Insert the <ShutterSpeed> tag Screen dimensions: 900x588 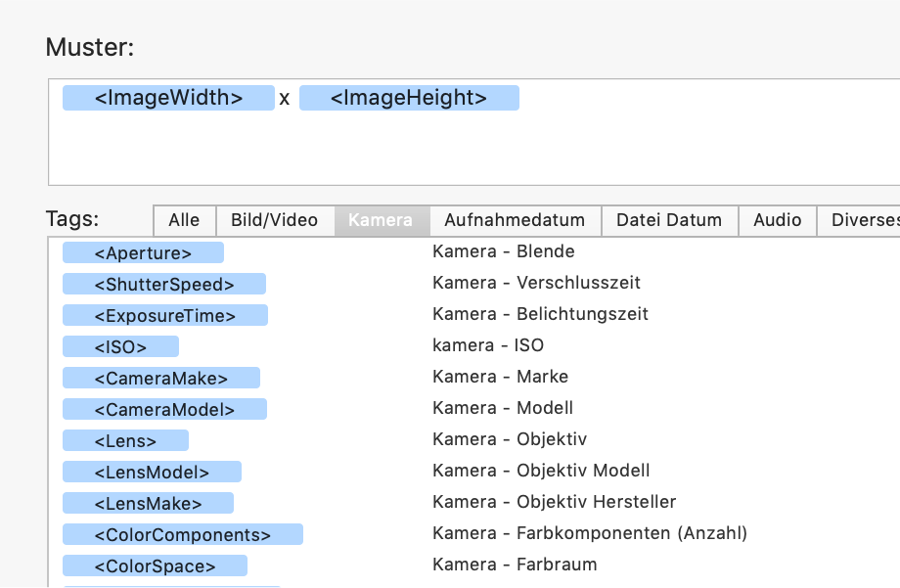(164, 285)
